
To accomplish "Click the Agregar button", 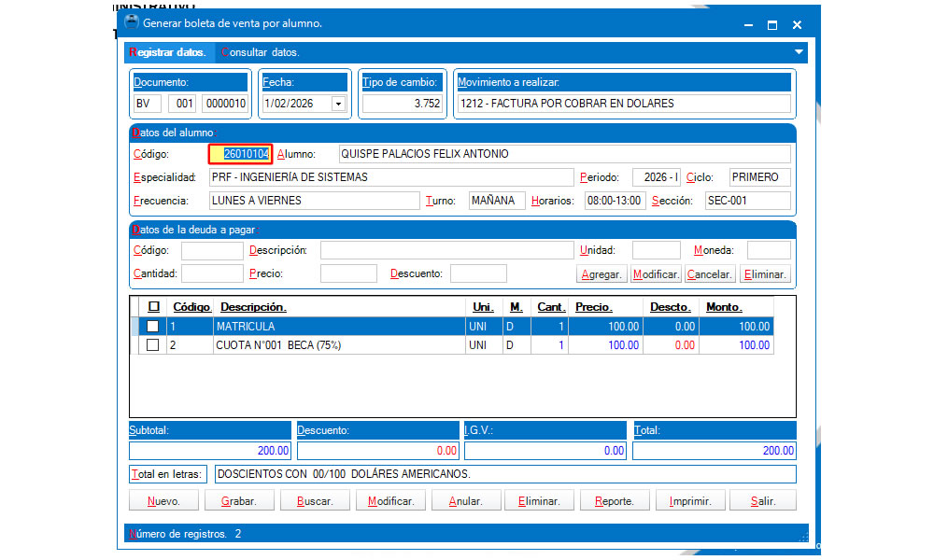I will [601, 274].
